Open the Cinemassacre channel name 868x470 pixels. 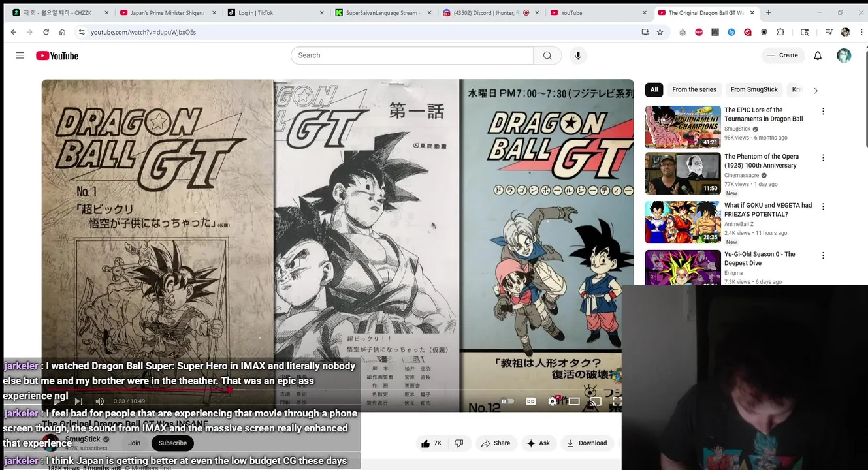pyautogui.click(x=741, y=176)
